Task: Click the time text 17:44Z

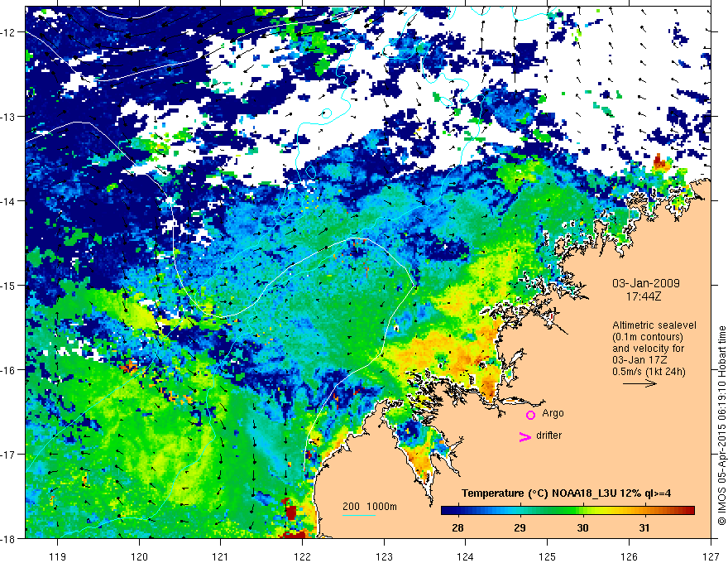Action: coord(643,296)
